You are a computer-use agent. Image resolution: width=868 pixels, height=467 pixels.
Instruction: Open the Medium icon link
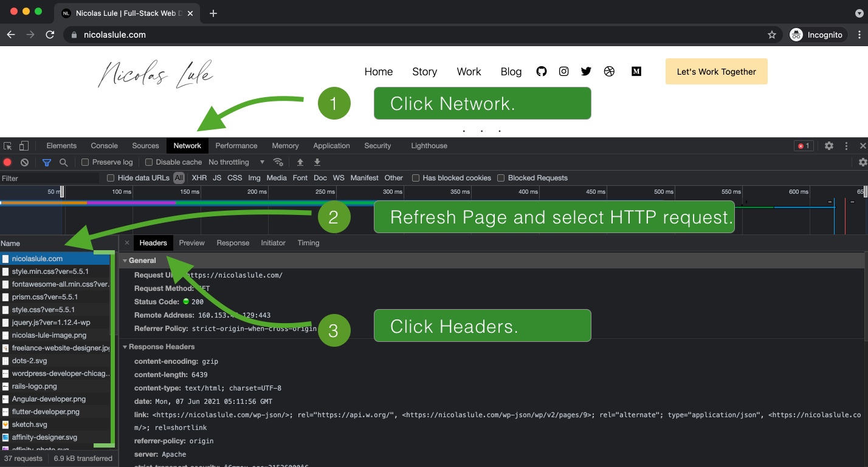coord(636,71)
